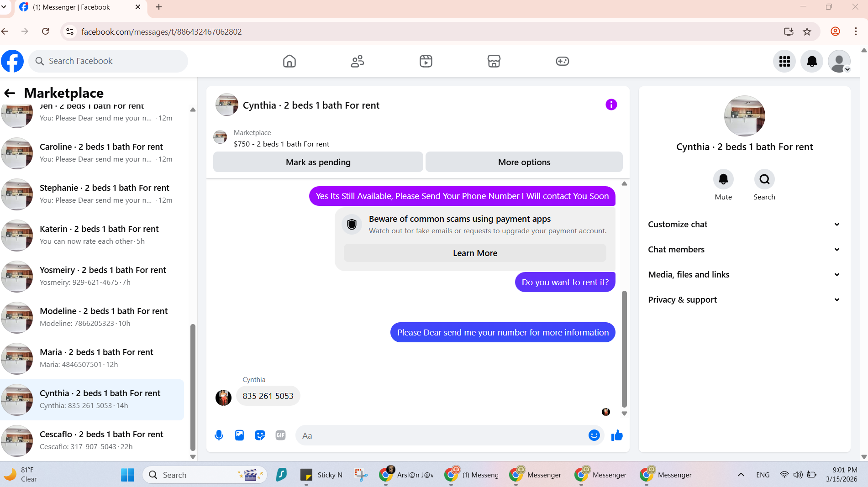Open Cescaflo's rental conversation
This screenshot has height=487, width=868.
pyautogui.click(x=92, y=441)
